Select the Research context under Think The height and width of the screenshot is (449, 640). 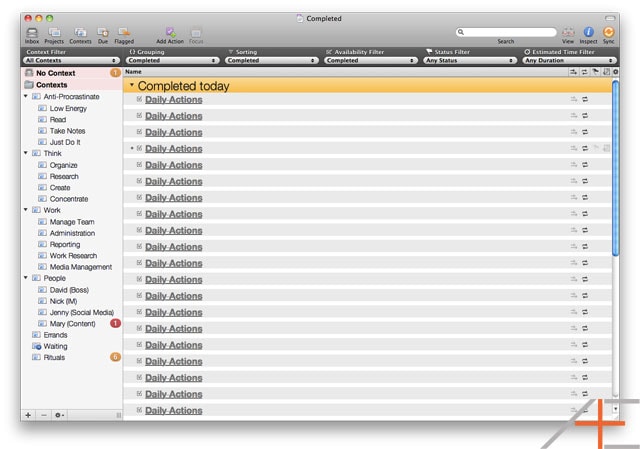click(64, 176)
